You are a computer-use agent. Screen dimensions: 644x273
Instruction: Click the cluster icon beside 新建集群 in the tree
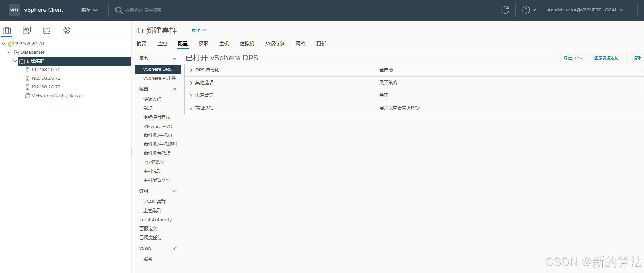pyautogui.click(x=22, y=61)
